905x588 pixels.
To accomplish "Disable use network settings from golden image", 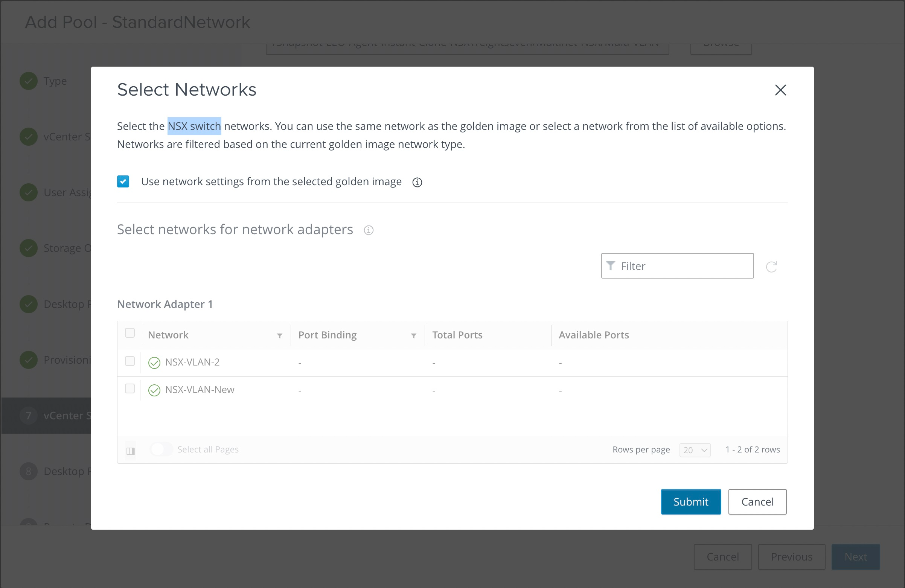I will (x=123, y=181).
